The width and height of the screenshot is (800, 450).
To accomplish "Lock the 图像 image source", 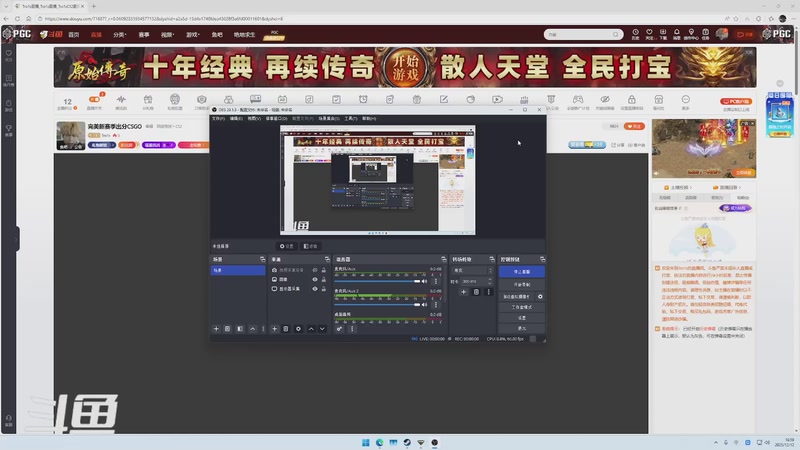I will [323, 280].
